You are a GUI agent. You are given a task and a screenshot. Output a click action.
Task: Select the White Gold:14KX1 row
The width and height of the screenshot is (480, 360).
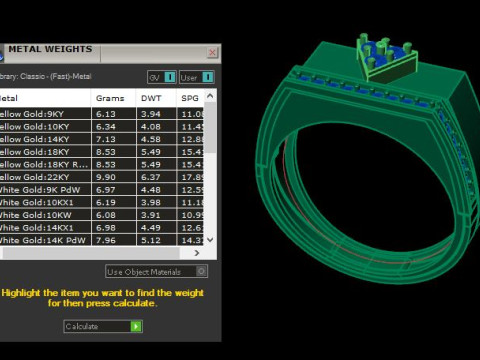(x=102, y=228)
